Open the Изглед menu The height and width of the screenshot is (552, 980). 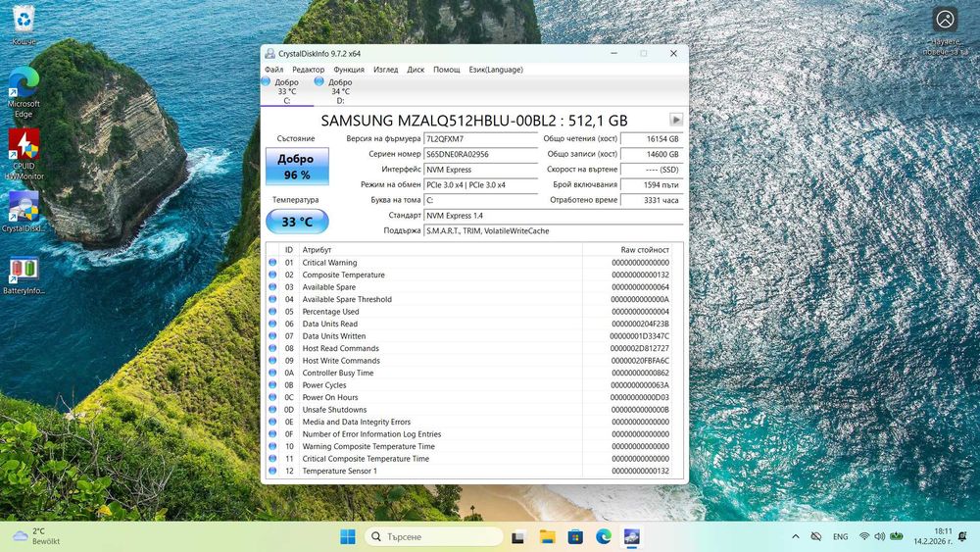point(385,70)
